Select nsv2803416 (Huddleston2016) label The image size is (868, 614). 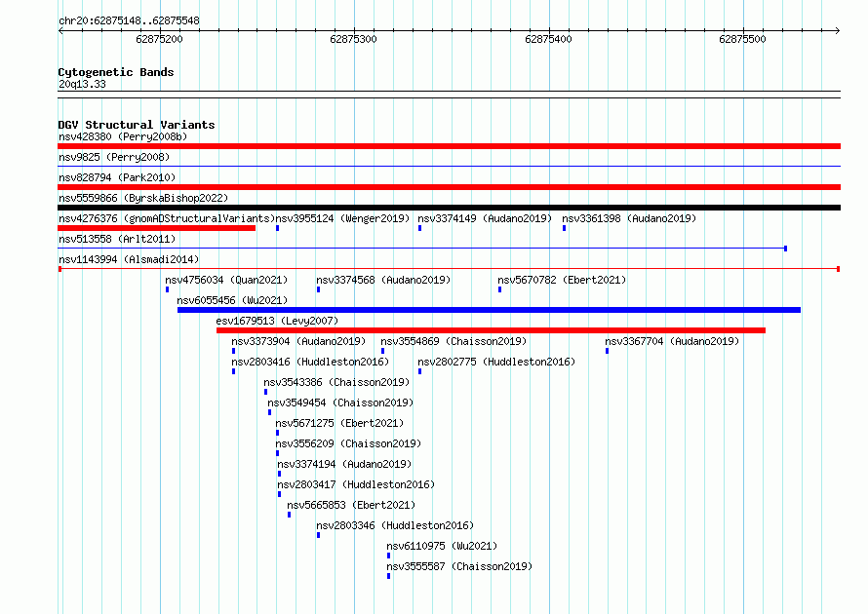pyautogui.click(x=310, y=362)
